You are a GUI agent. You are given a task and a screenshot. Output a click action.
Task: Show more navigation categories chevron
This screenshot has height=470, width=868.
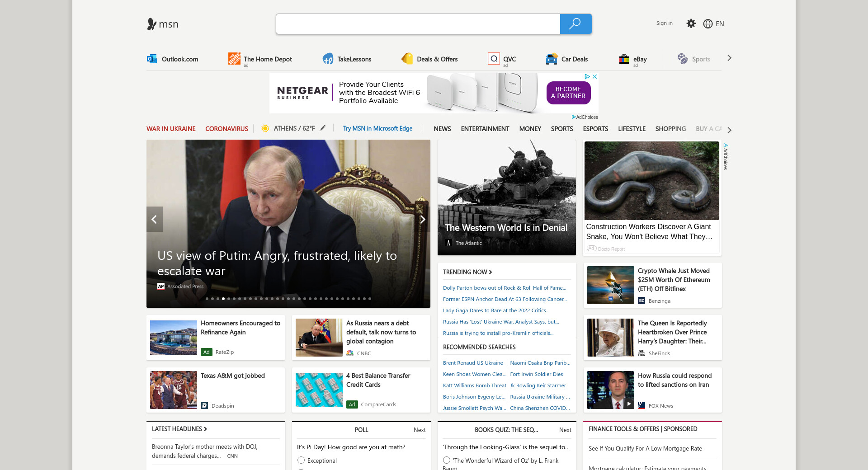tap(729, 130)
